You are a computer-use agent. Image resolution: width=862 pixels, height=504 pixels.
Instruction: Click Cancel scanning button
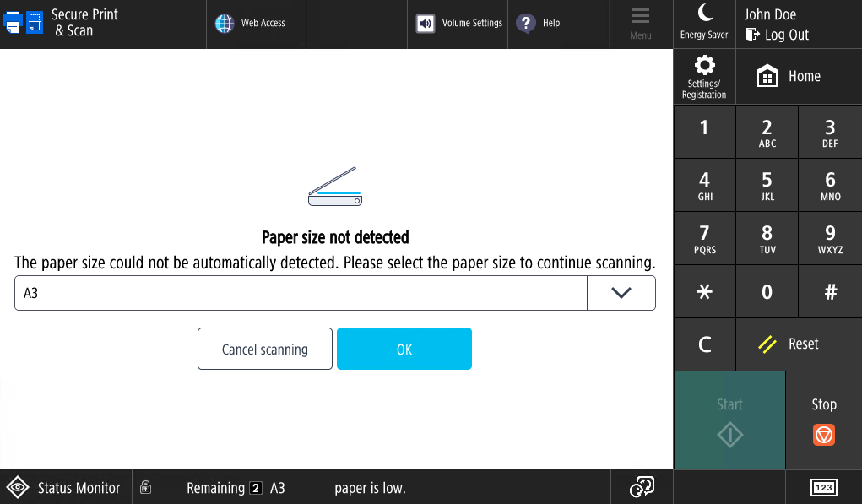(265, 349)
